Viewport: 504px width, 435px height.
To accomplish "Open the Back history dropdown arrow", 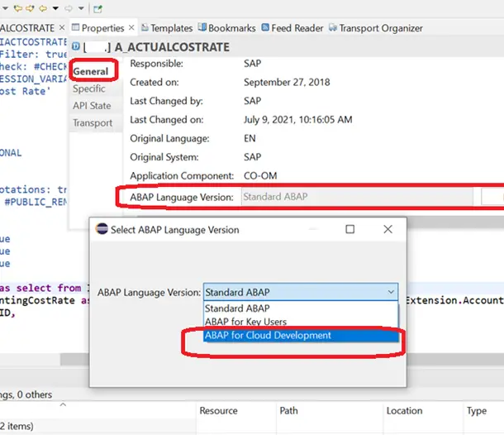I will [x=55, y=8].
